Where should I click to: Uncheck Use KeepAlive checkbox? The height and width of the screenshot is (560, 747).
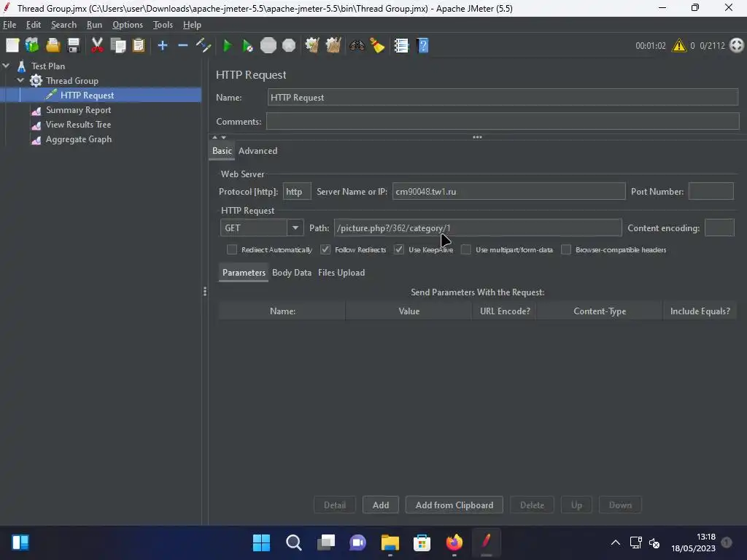(x=399, y=249)
